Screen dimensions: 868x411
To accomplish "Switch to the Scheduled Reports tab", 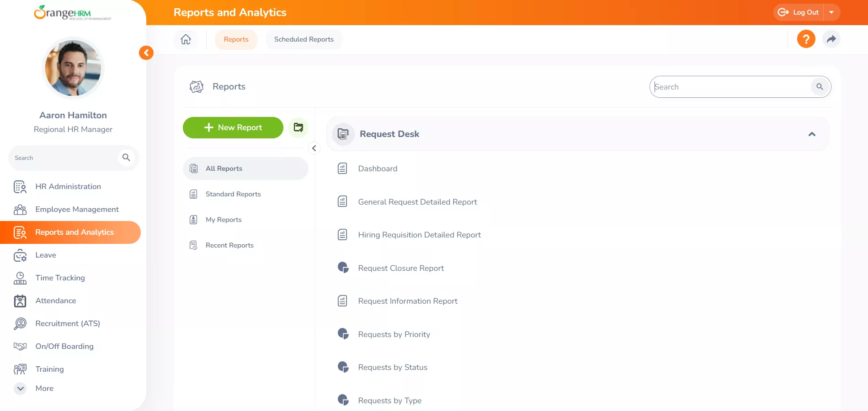I will pos(304,39).
